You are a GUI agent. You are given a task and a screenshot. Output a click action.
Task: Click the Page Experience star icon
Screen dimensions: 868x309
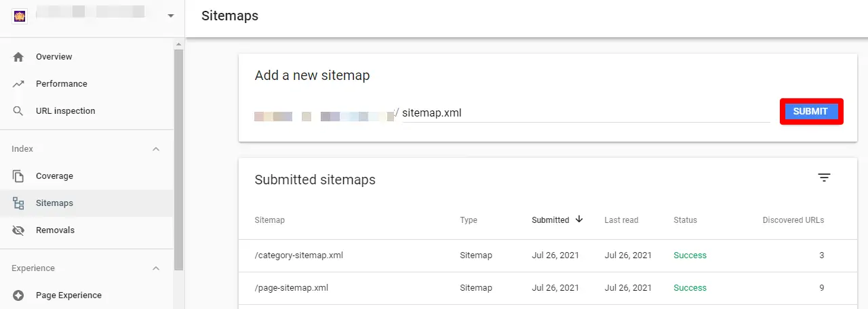pos(18,295)
